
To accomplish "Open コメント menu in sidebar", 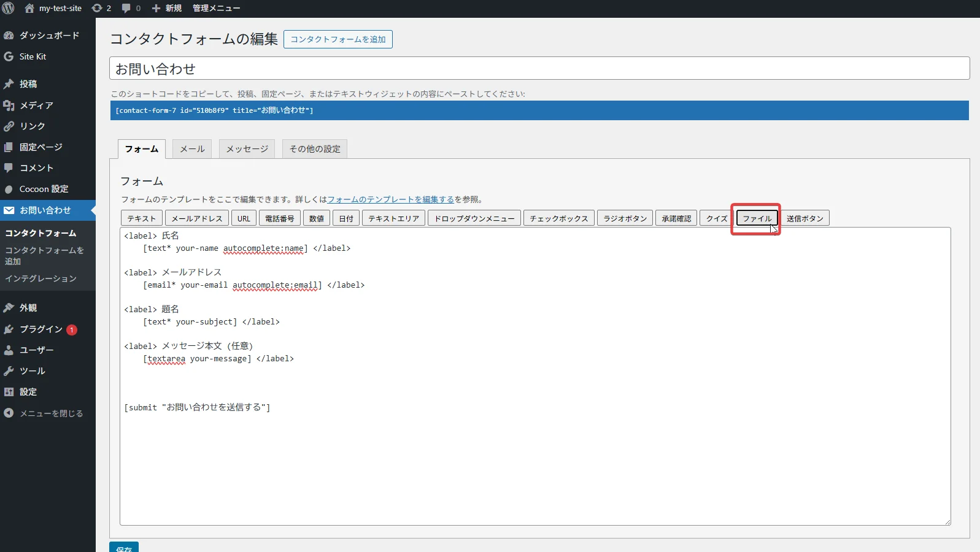I will 48,168.
